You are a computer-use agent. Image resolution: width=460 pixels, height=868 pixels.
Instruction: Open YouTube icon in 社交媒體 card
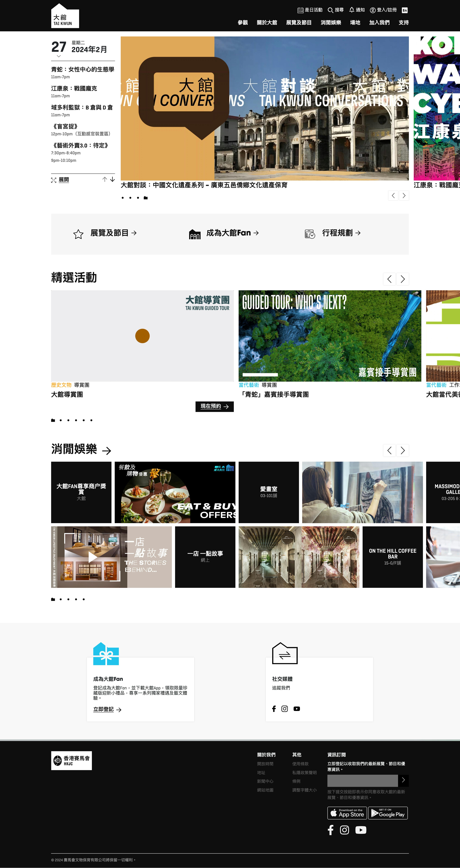click(x=297, y=709)
